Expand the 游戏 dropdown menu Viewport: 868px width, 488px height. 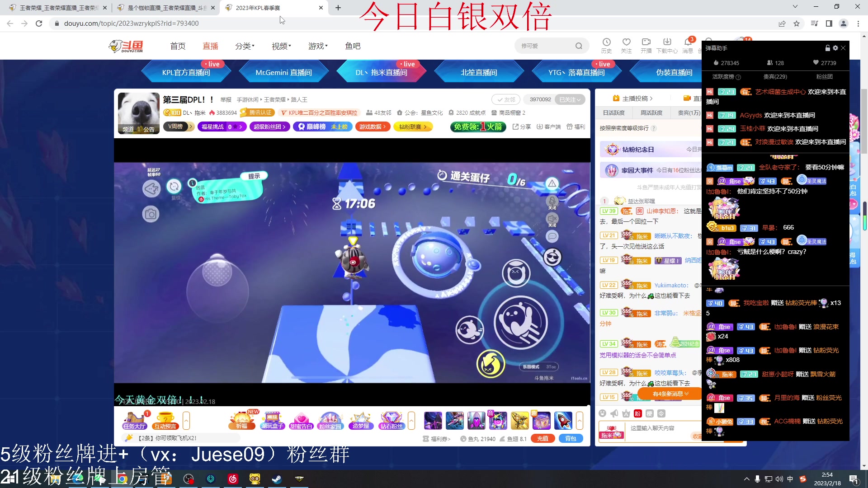pyautogui.click(x=318, y=46)
